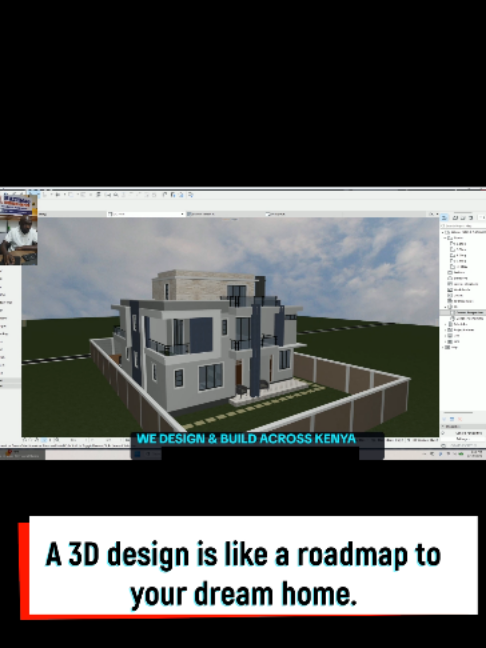Collapse the 3D folder in Navigator tree
The height and width of the screenshot is (648, 486).
pyautogui.click(x=446, y=307)
